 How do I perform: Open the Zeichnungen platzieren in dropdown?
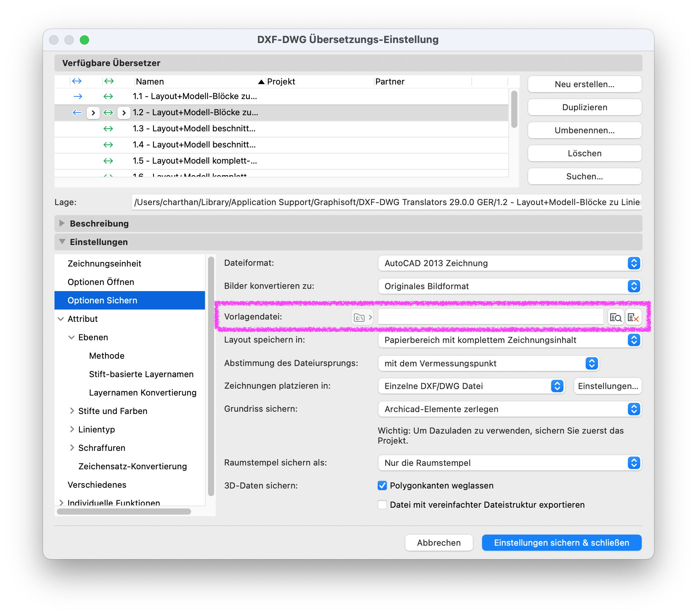(471, 386)
